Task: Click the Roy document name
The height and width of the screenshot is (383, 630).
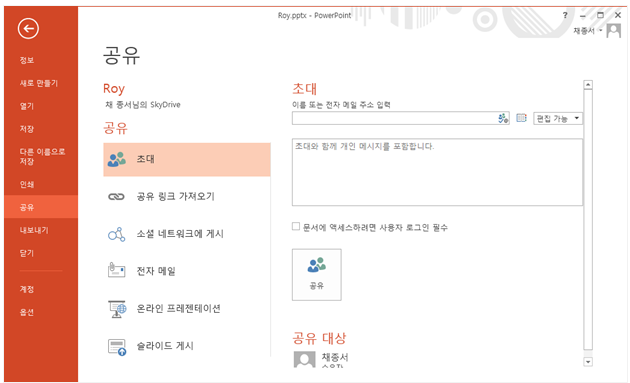Action: coord(114,88)
